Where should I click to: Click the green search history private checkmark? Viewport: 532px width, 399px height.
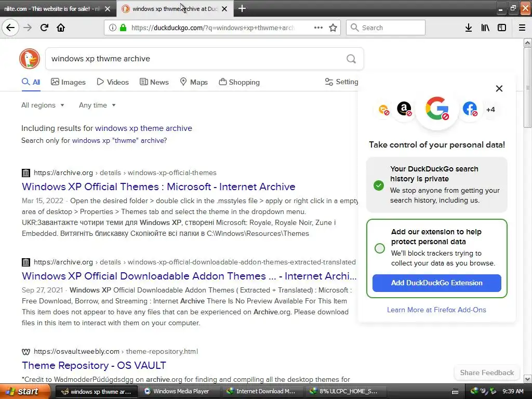pyautogui.click(x=379, y=185)
